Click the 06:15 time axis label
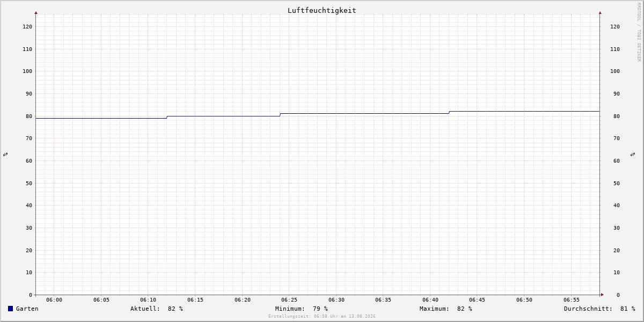Screen dimensions: 644x322 click(x=195, y=300)
